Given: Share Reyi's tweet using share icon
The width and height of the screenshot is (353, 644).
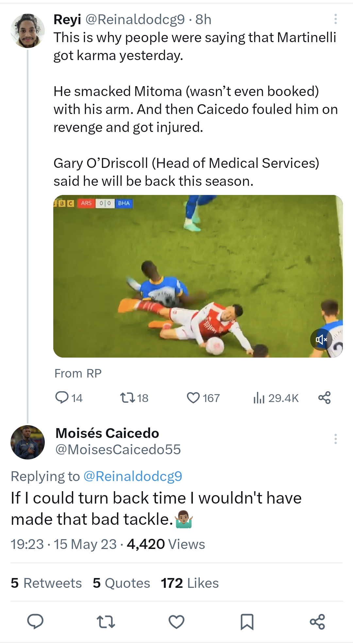Looking at the screenshot, I should tap(325, 397).
